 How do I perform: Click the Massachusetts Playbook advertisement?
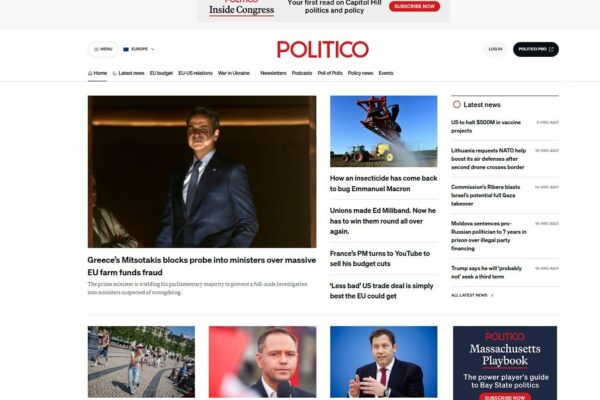point(505,363)
